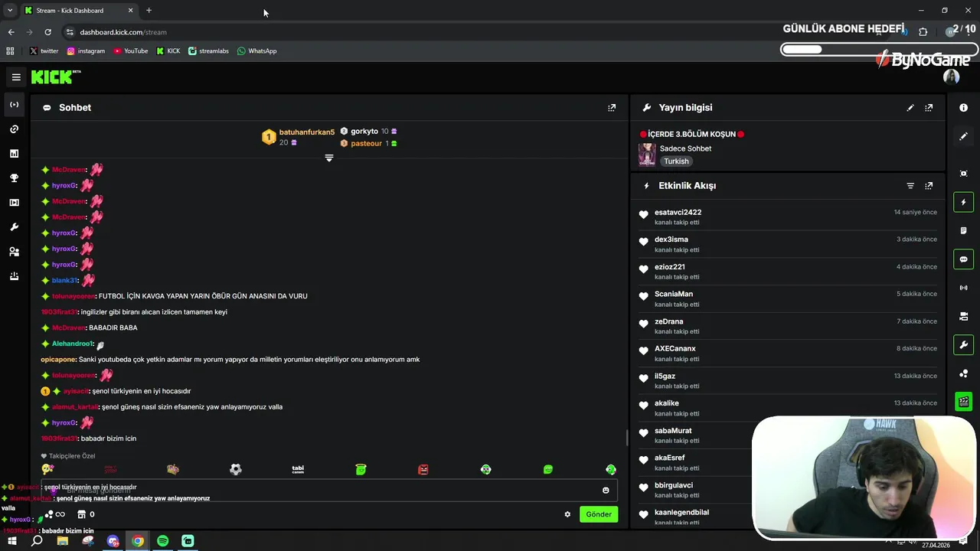Open the twitter bookmark

point(44,51)
